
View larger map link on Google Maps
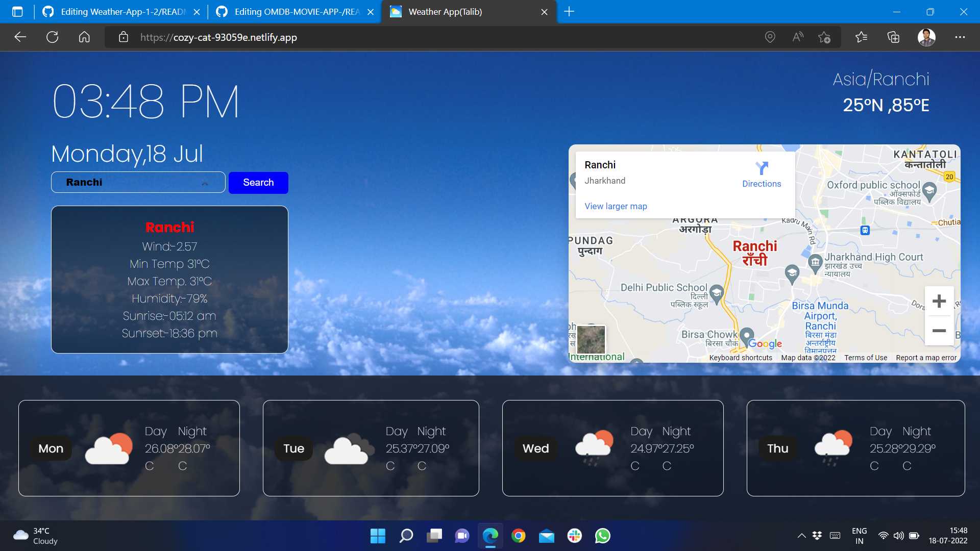(x=615, y=205)
